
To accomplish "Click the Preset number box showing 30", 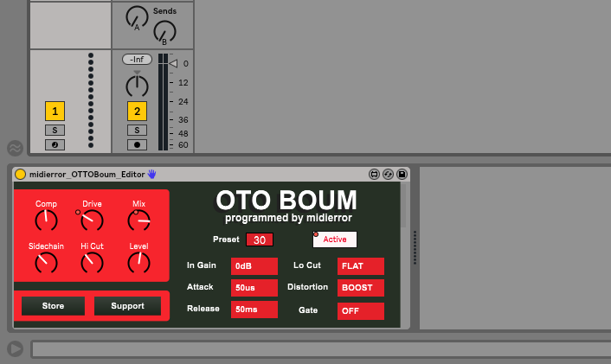I will pos(259,239).
